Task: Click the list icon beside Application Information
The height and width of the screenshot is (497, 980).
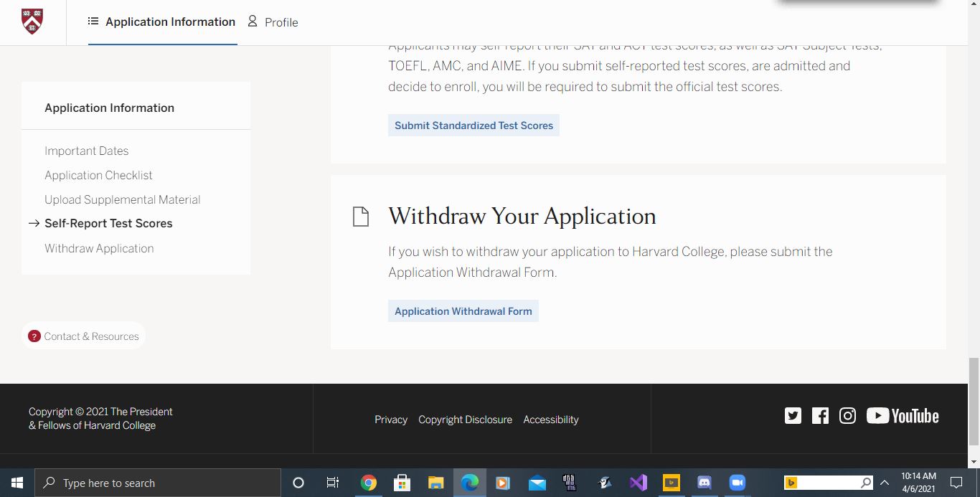Action: click(93, 22)
